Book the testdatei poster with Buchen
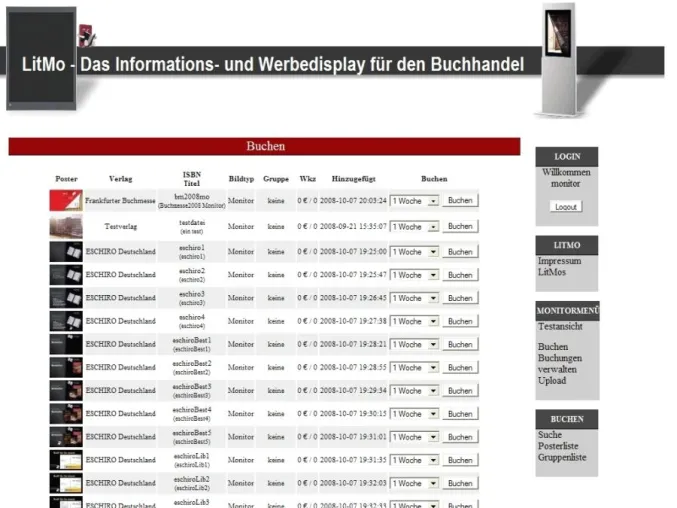This screenshot has height=508, width=677. click(460, 226)
